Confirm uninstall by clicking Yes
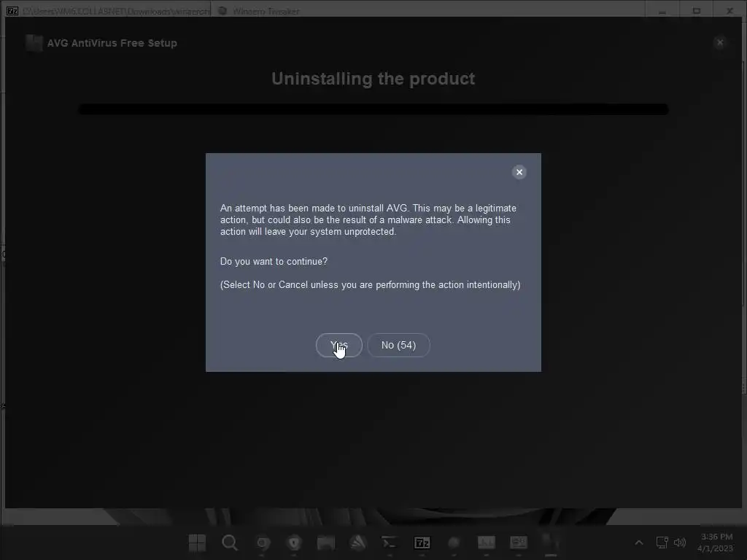Viewport: 747px width, 560px height. [x=338, y=345]
